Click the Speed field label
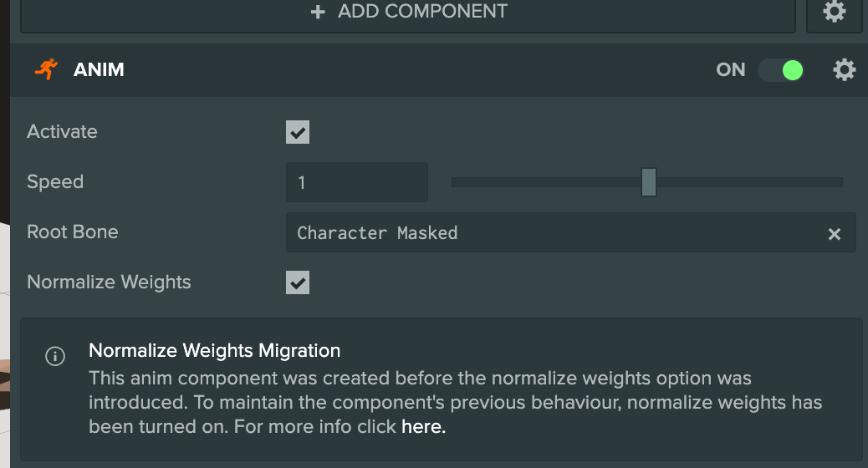Viewport: 868px width, 468px height. (55, 182)
